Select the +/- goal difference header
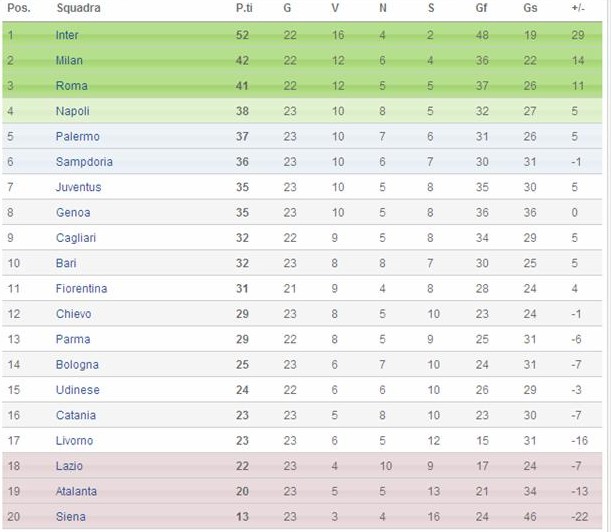 point(578,8)
